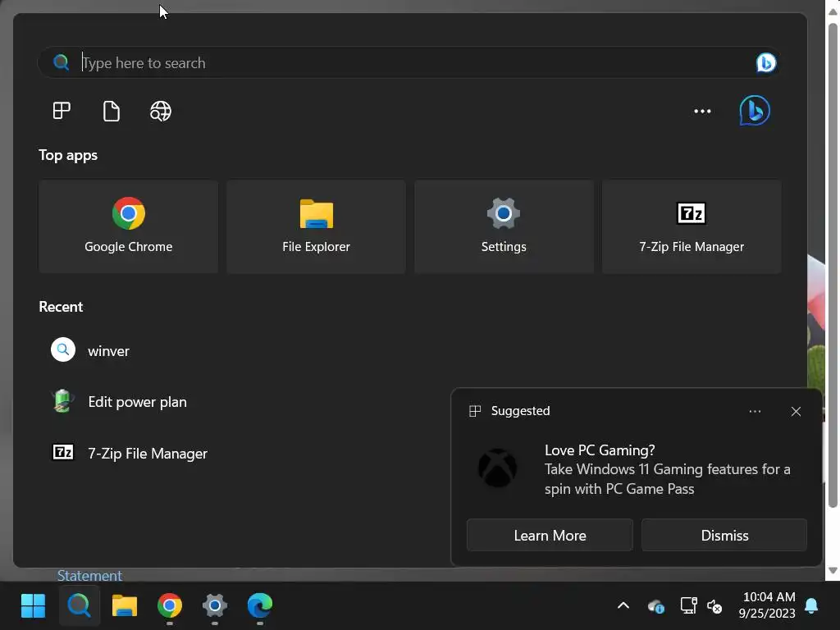Close the Suggested card with the X
The image size is (840, 630).
(x=796, y=412)
